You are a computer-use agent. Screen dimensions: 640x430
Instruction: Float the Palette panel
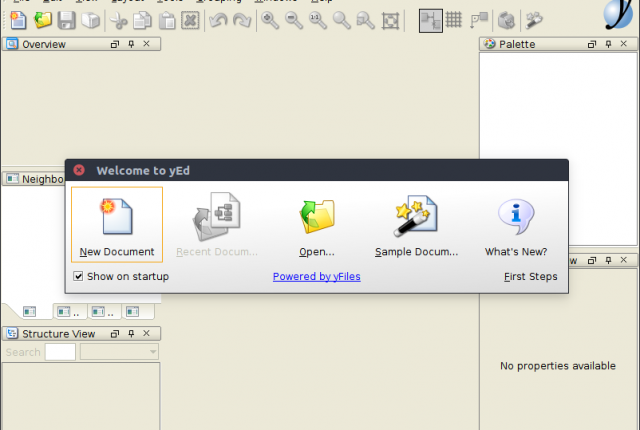pyautogui.click(x=592, y=44)
